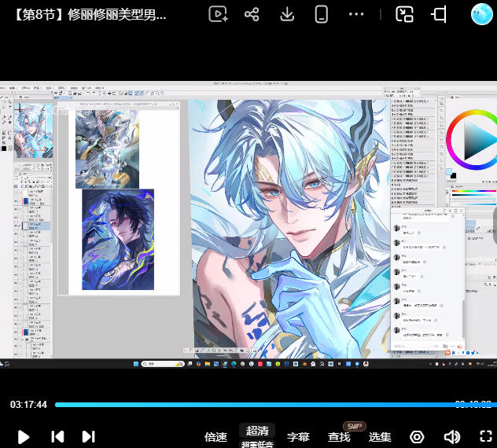
Task: Click the crop rotate screen icon
Action: (x=439, y=14)
